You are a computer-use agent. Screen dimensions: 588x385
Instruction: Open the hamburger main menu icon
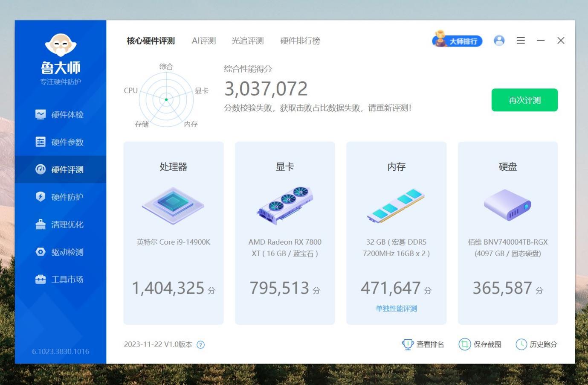(521, 41)
